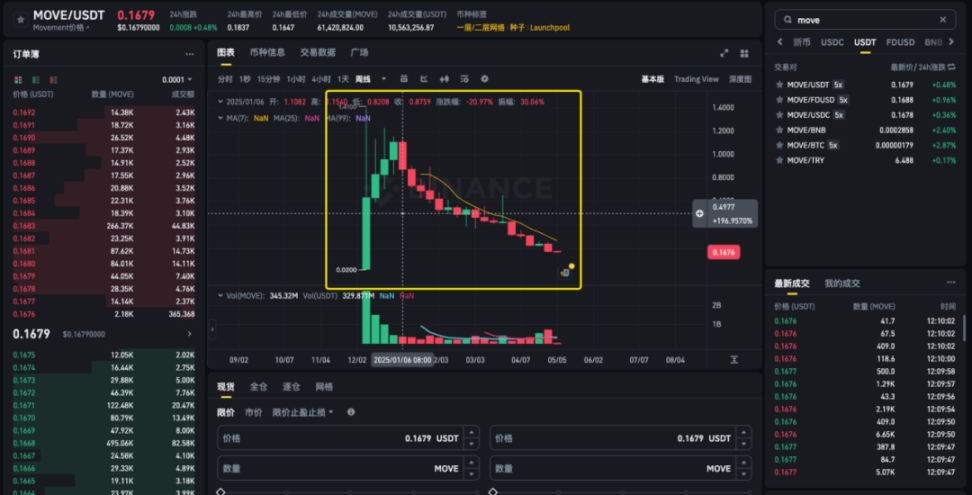Screen dimensions: 972x495
Task: Collapse the OHLC info line chevron
Action: click(x=221, y=101)
